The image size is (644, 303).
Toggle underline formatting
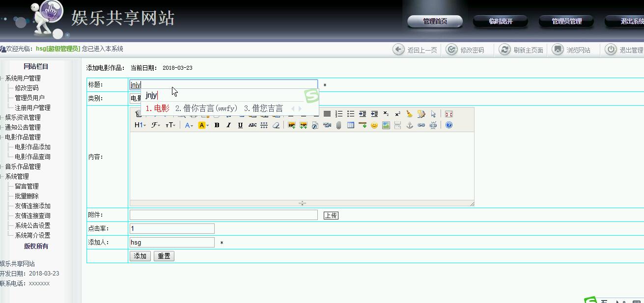[x=240, y=125]
